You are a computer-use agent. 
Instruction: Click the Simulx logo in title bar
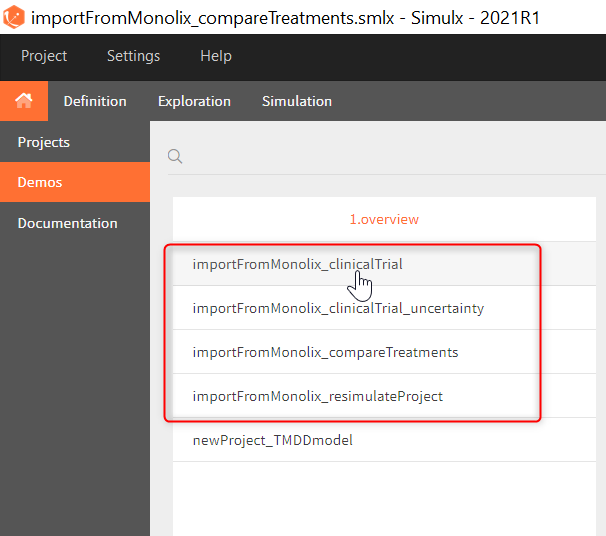coord(15,17)
